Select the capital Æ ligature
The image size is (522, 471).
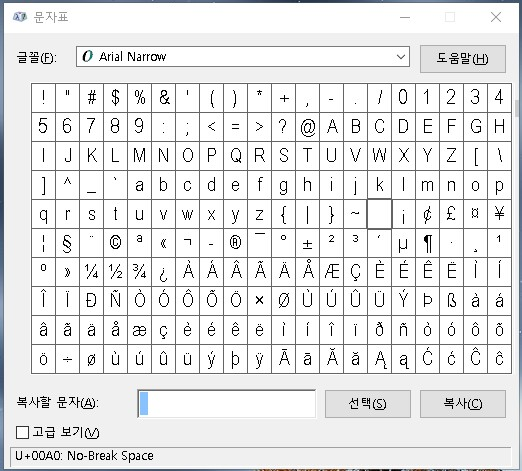point(331,272)
